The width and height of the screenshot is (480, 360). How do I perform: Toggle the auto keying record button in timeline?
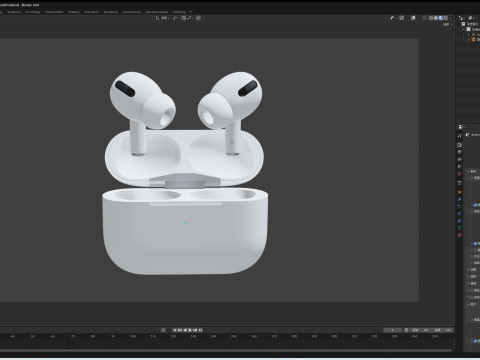click(163, 330)
